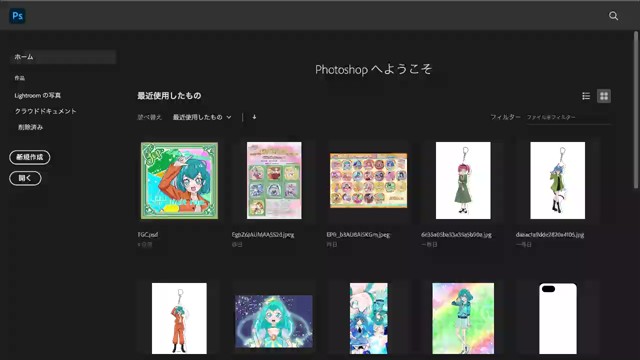The image size is (640, 360).
Task: Select ホーム in the sidebar
Action: 63,57
